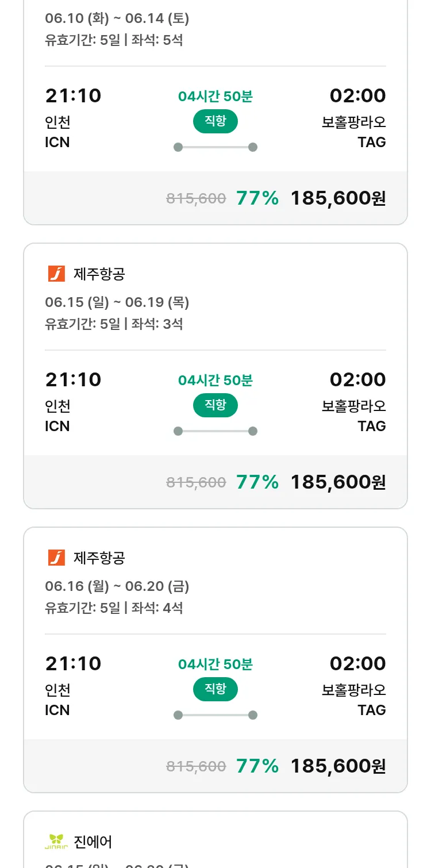Open the 06.16 (월) ~ 06.20 (금) date range
The image size is (431, 868).
pos(117,586)
